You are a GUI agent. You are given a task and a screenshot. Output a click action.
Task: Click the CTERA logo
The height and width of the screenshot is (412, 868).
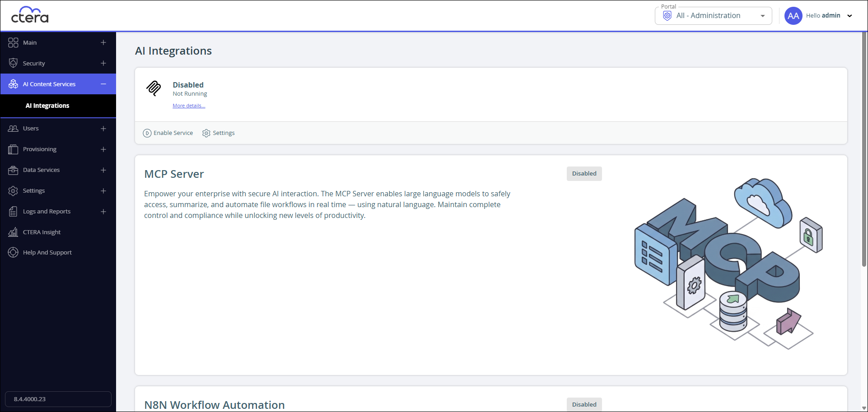30,15
